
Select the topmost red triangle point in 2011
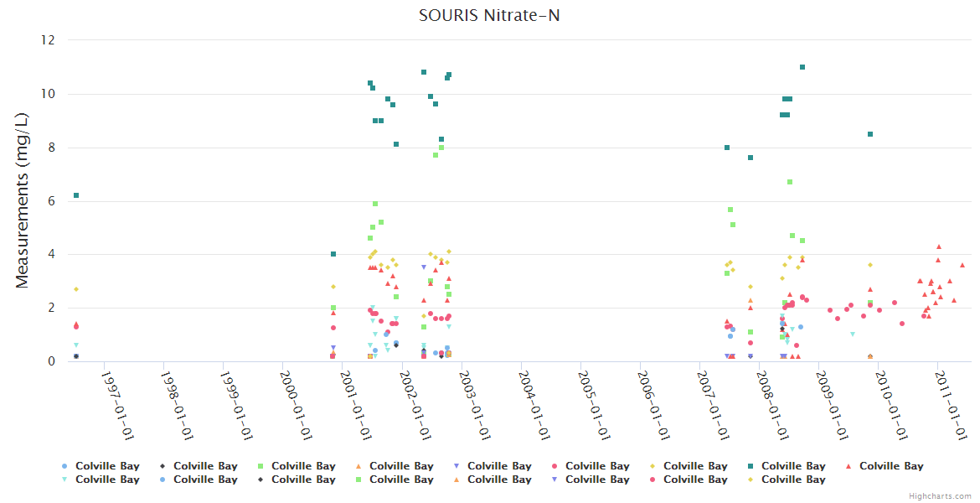tap(939, 247)
